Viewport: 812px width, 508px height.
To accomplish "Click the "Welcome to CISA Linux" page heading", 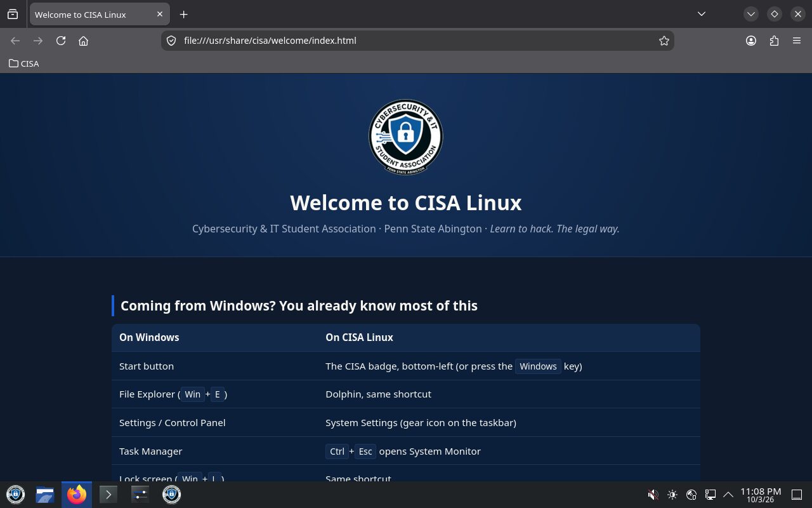I will tap(406, 203).
